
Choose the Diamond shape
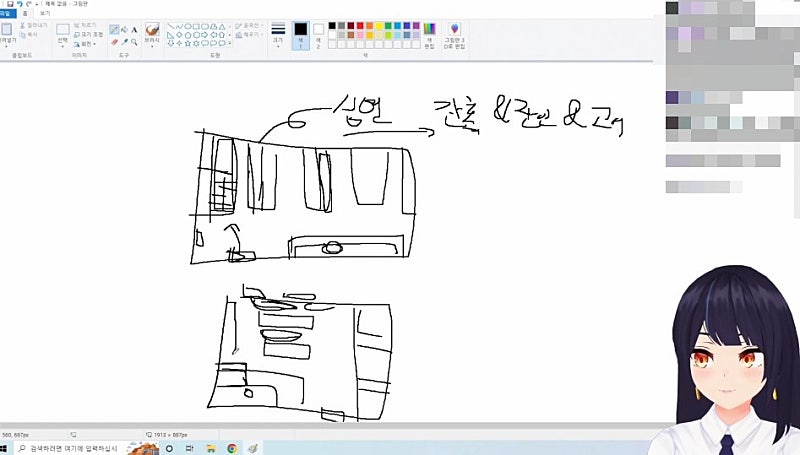[179, 35]
